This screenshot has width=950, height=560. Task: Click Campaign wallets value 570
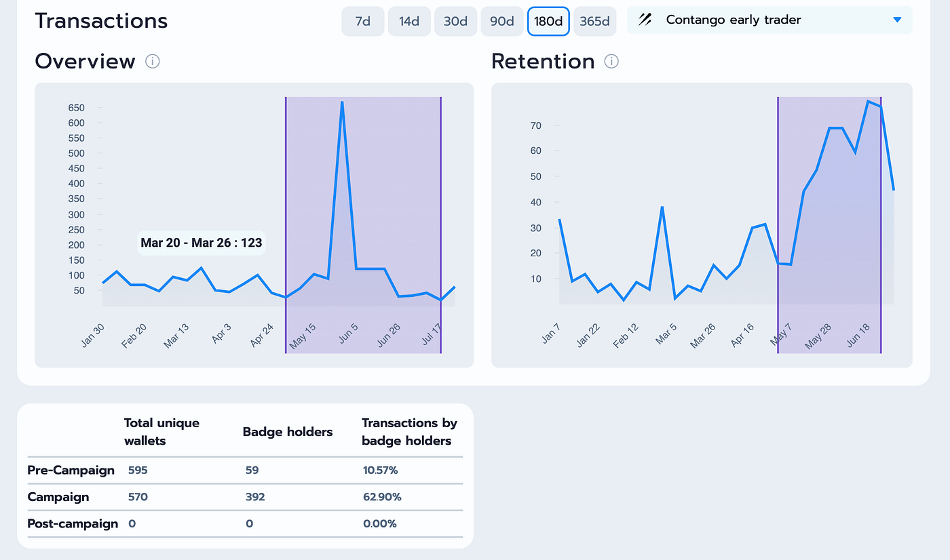click(x=138, y=497)
